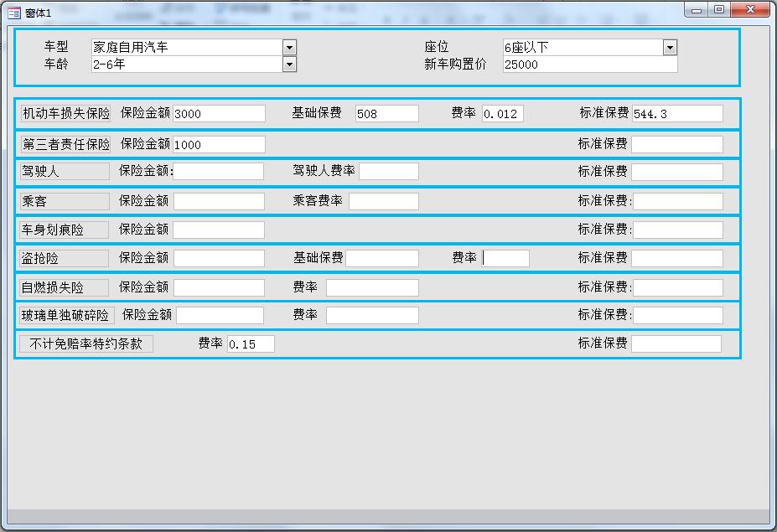
Task: Click the 玻璃单独破碎险 保险金额 field
Action: pos(220,316)
